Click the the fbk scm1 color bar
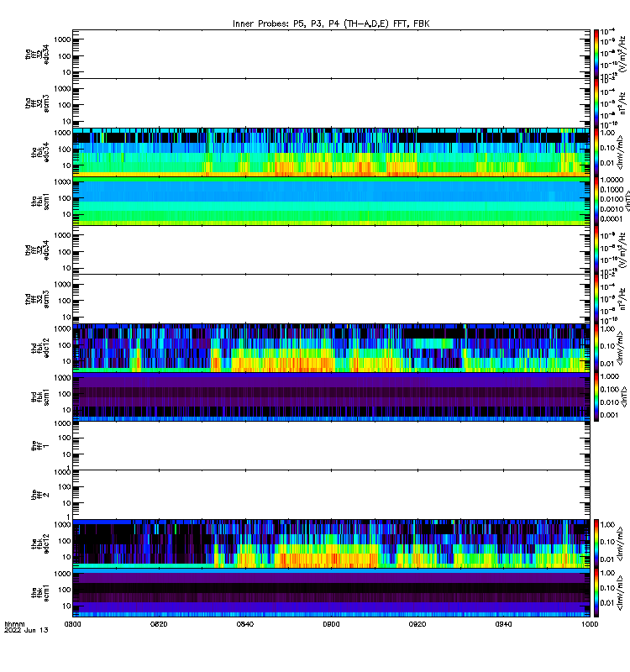 (596, 593)
